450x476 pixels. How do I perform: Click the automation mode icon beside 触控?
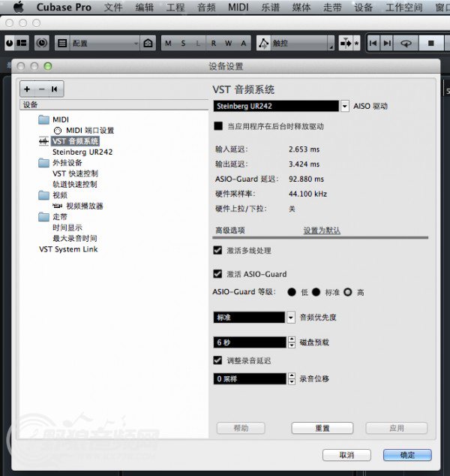(x=263, y=43)
